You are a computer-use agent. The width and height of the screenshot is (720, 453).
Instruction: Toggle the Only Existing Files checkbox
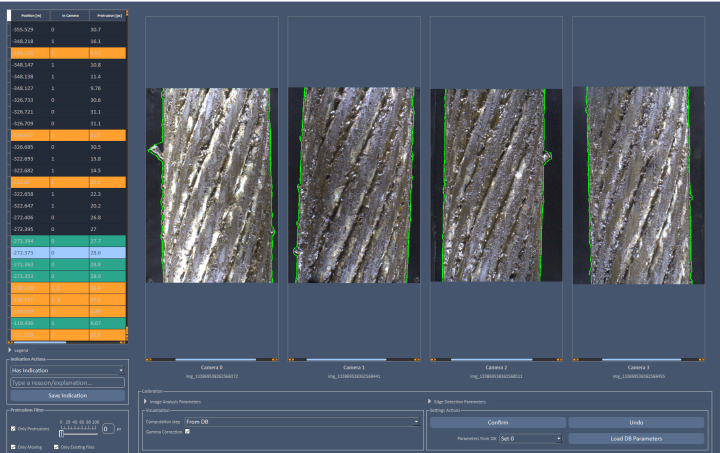[56, 446]
